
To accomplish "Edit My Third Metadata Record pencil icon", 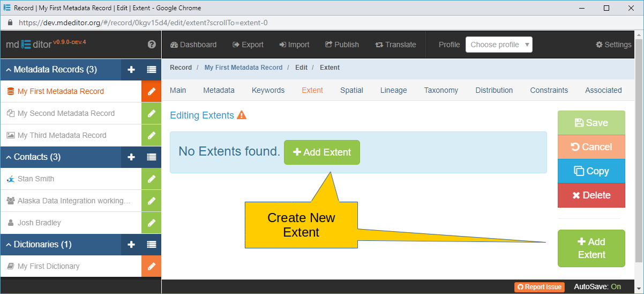I will click(x=151, y=135).
